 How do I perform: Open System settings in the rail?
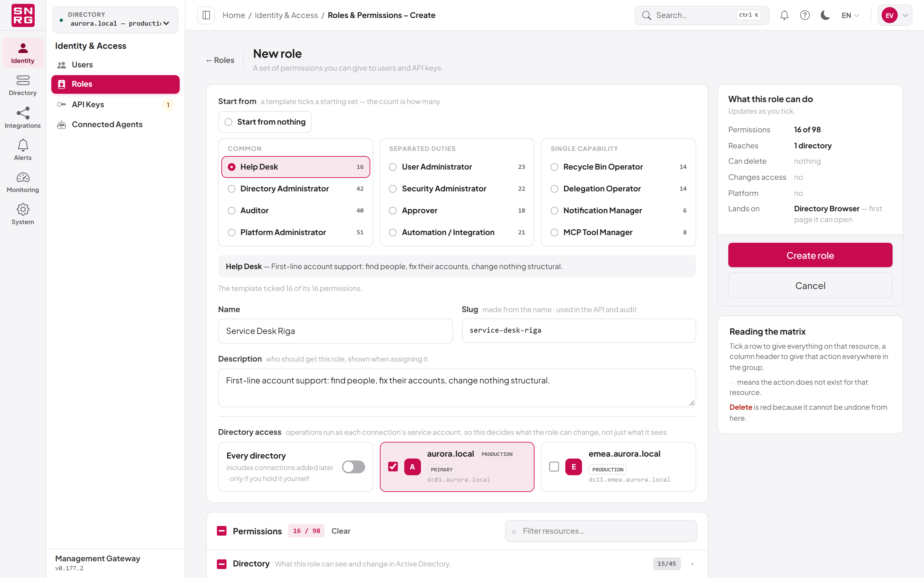pyautogui.click(x=22, y=214)
